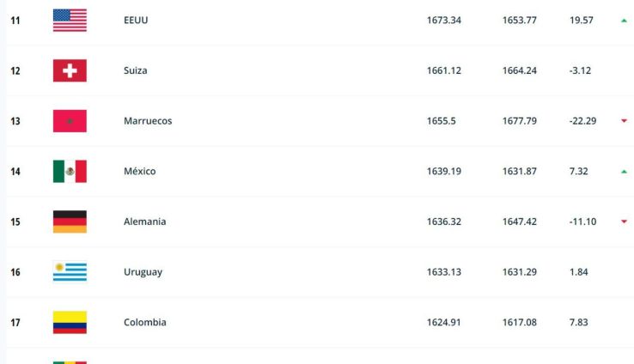Open the México team link
Viewport: 634px width, 364px height.
click(139, 172)
